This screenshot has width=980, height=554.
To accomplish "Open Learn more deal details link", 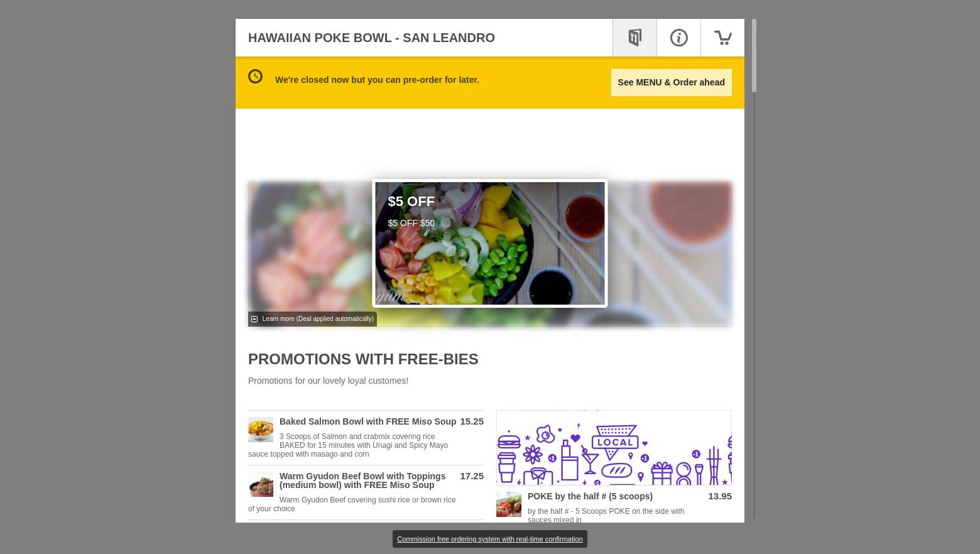I will click(x=318, y=319).
